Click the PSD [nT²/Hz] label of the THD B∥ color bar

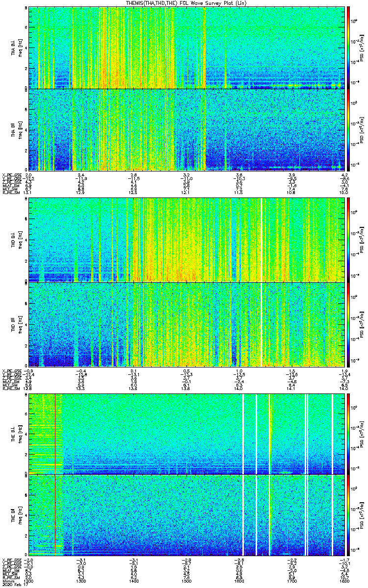click(363, 324)
